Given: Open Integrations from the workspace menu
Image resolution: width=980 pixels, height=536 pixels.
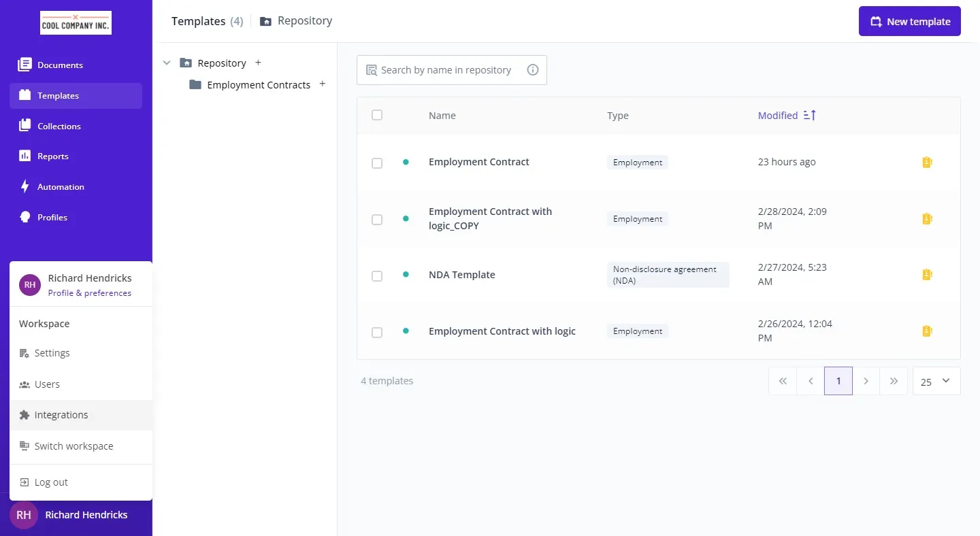Looking at the screenshot, I should click(x=61, y=415).
